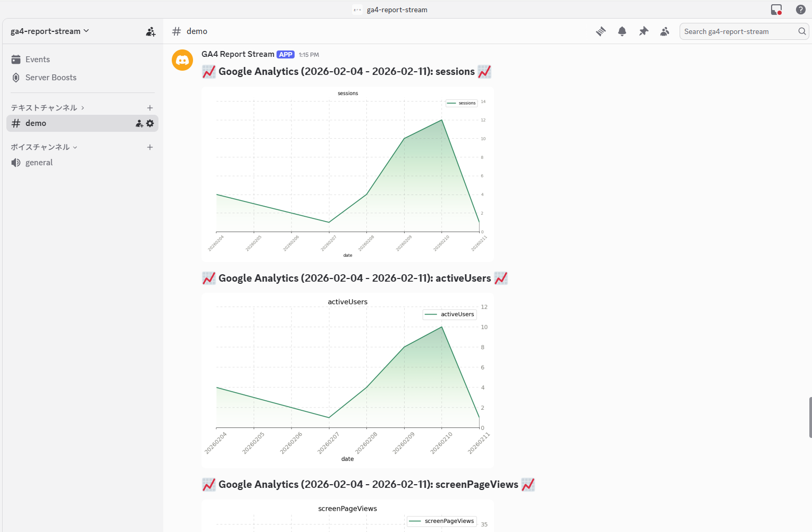Click the ga4-report-stream window title text
Screen dimensions: 812x532
[x=397, y=10]
